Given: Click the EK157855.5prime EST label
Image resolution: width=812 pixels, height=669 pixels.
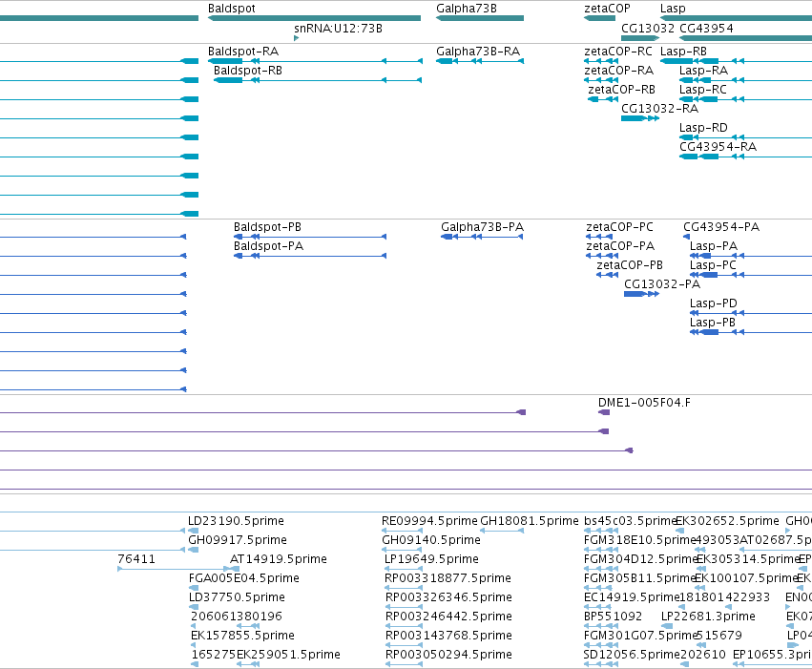Looking at the screenshot, I should pyautogui.click(x=242, y=636).
